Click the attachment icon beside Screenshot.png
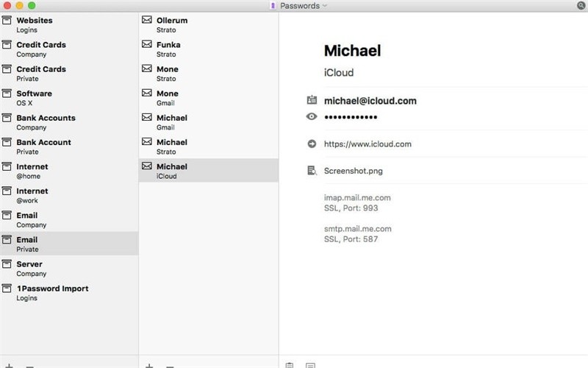Viewport: 588px width, 368px height. (312, 171)
